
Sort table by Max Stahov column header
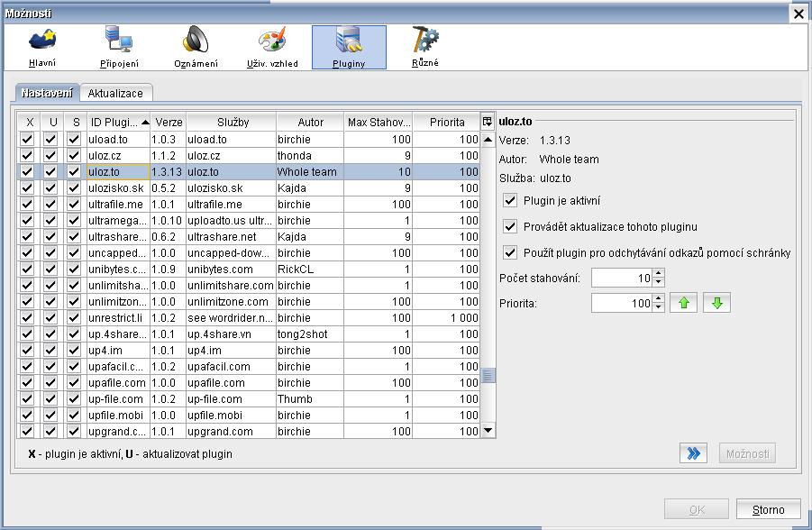[379, 123]
